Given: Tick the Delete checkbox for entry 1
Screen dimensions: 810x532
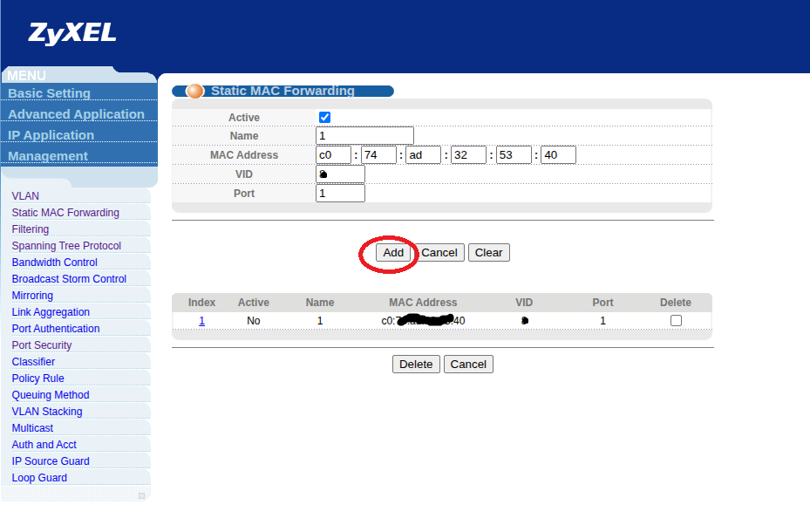Looking at the screenshot, I should coord(676,321).
